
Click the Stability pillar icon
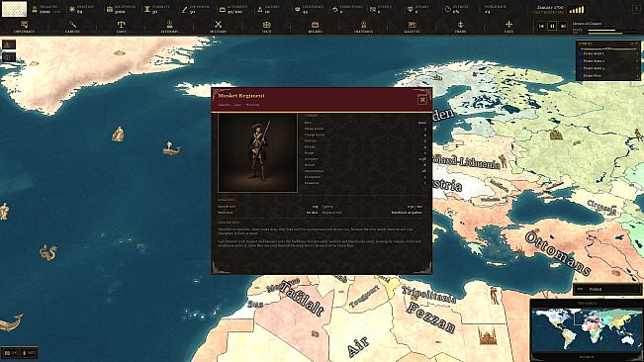147,9
